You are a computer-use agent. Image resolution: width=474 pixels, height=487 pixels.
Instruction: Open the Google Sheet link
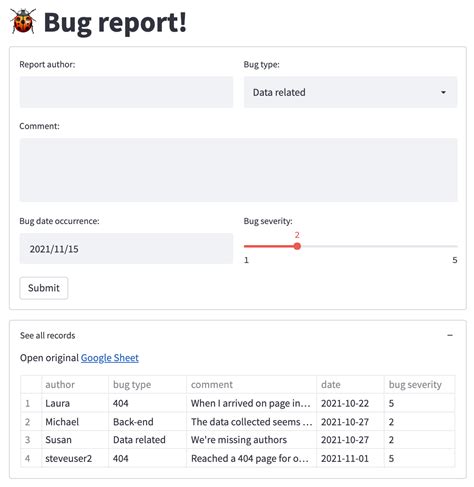[110, 358]
